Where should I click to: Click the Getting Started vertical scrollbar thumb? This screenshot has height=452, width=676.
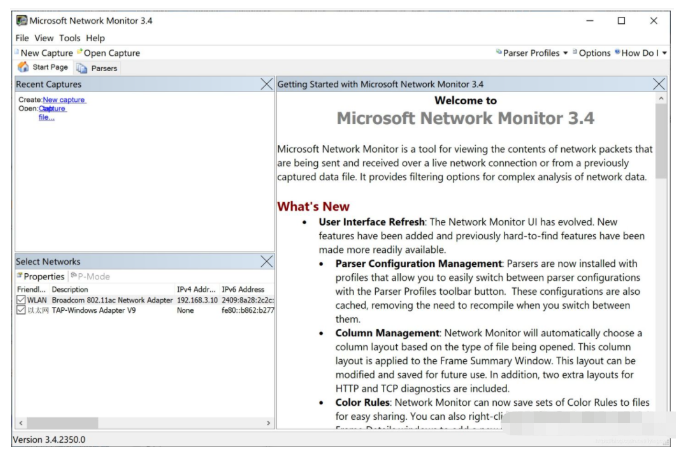tap(660, 141)
